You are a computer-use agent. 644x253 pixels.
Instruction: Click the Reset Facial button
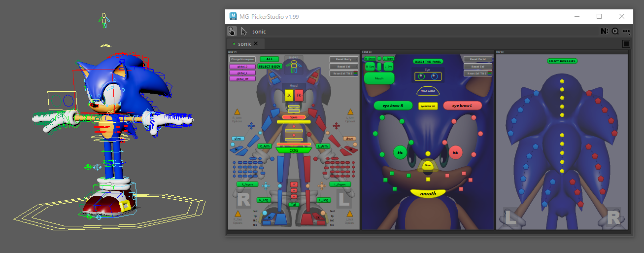pyautogui.click(x=478, y=59)
